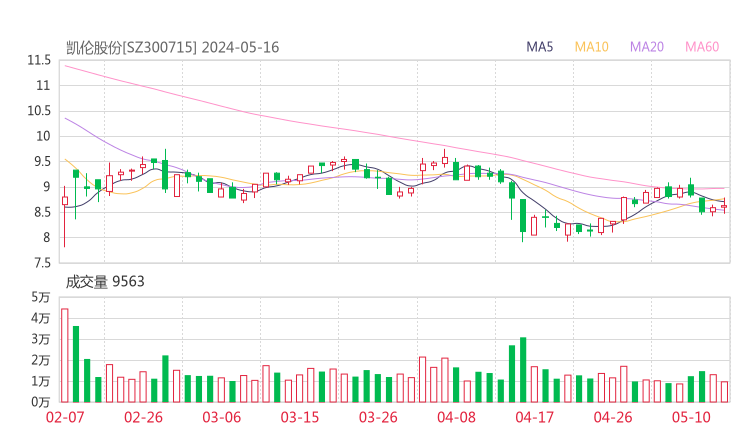The width and height of the screenshot is (740, 440).
Task: Click the MA5 legend label
Action: 539,47
